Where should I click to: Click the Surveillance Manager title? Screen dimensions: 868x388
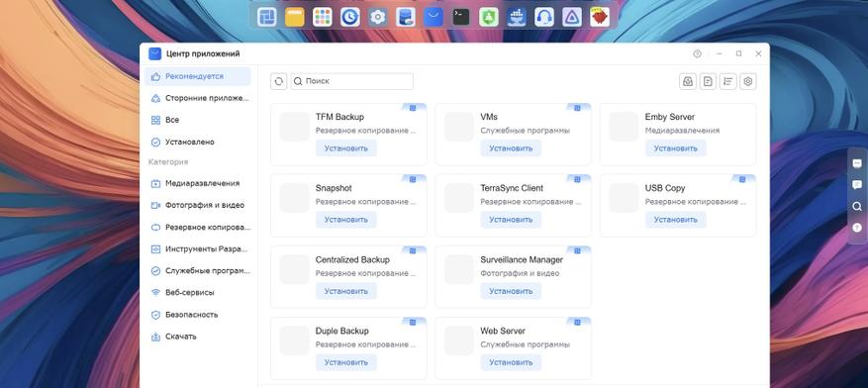click(522, 259)
